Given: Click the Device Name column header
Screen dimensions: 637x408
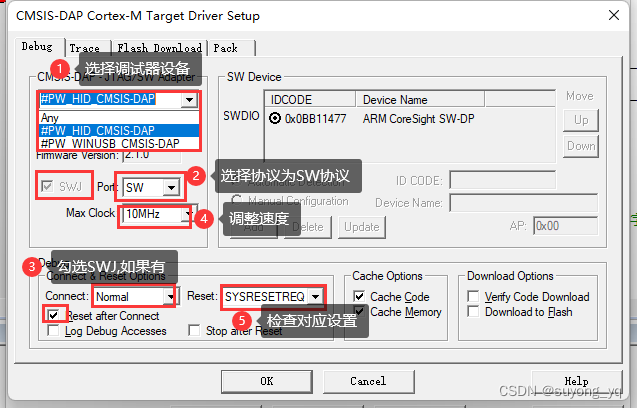Looking at the screenshot, I should tap(420, 100).
